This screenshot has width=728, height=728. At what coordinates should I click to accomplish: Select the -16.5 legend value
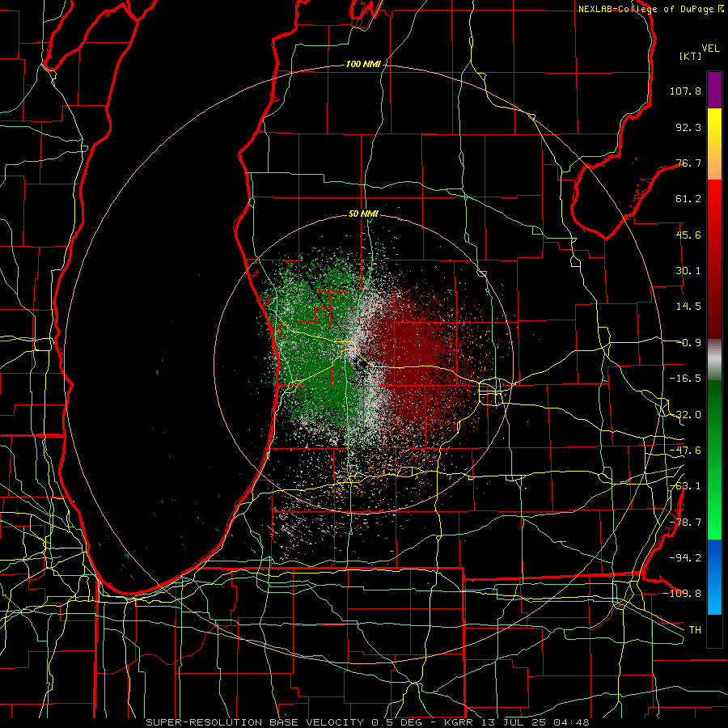[x=685, y=379]
